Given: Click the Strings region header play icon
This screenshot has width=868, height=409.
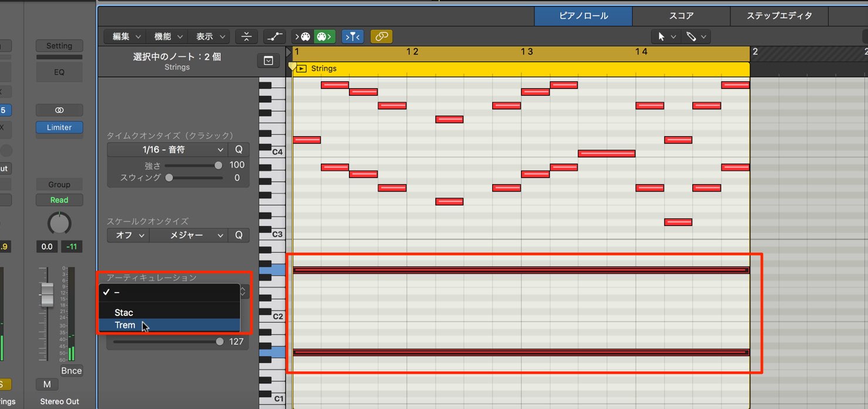Looking at the screenshot, I should click(x=301, y=69).
